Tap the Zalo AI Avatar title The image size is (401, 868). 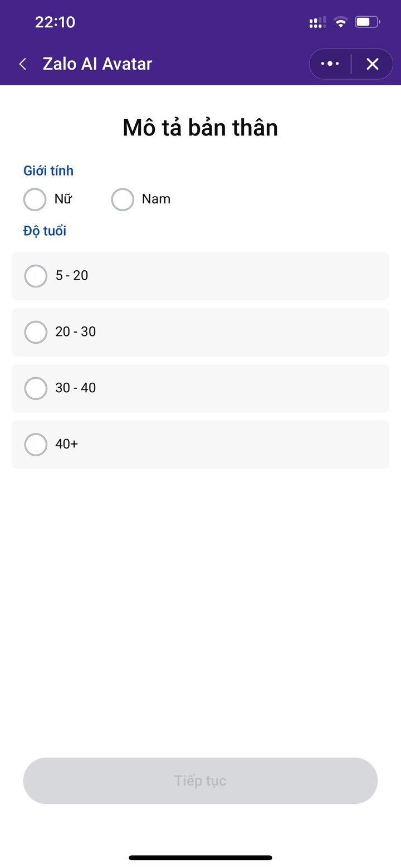97,64
